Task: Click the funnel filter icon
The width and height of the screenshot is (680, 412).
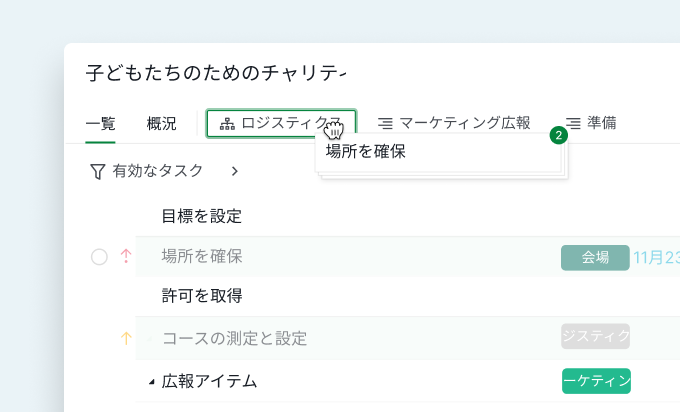Action: click(97, 171)
